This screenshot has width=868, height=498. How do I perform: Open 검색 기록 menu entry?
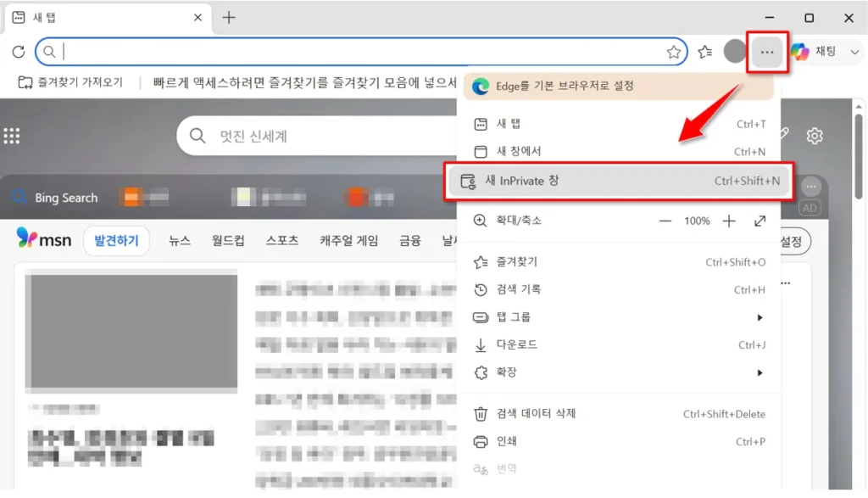620,289
